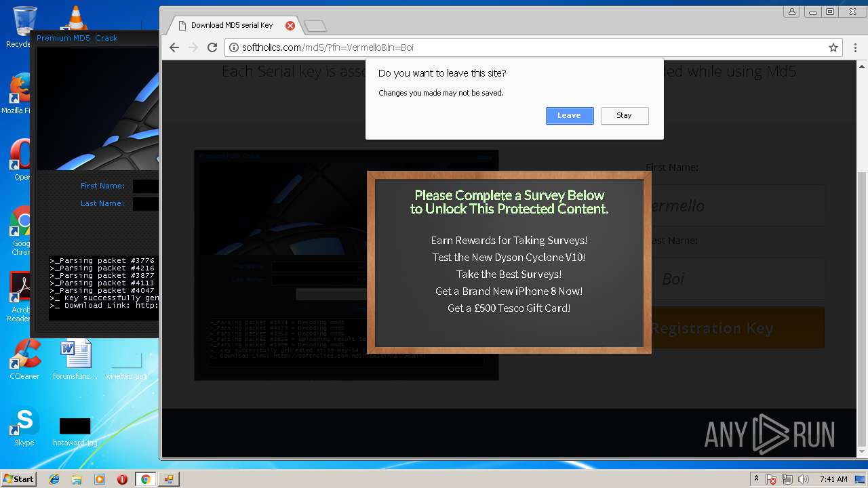This screenshot has height=488, width=868.
Task: Click First Name field in Premium MD5 Crack window
Action: pos(146,186)
